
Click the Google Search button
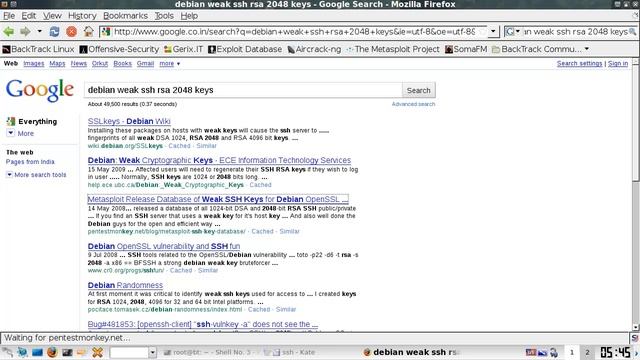(x=418, y=90)
